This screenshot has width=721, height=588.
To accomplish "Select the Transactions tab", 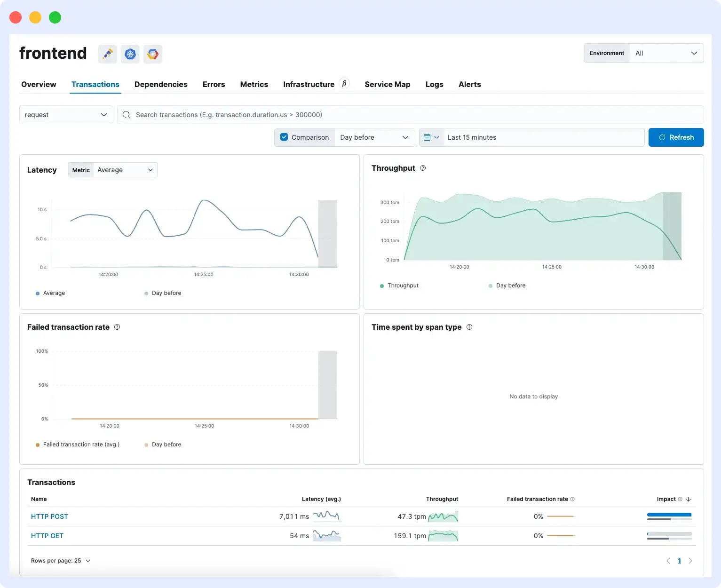I will click(x=95, y=84).
